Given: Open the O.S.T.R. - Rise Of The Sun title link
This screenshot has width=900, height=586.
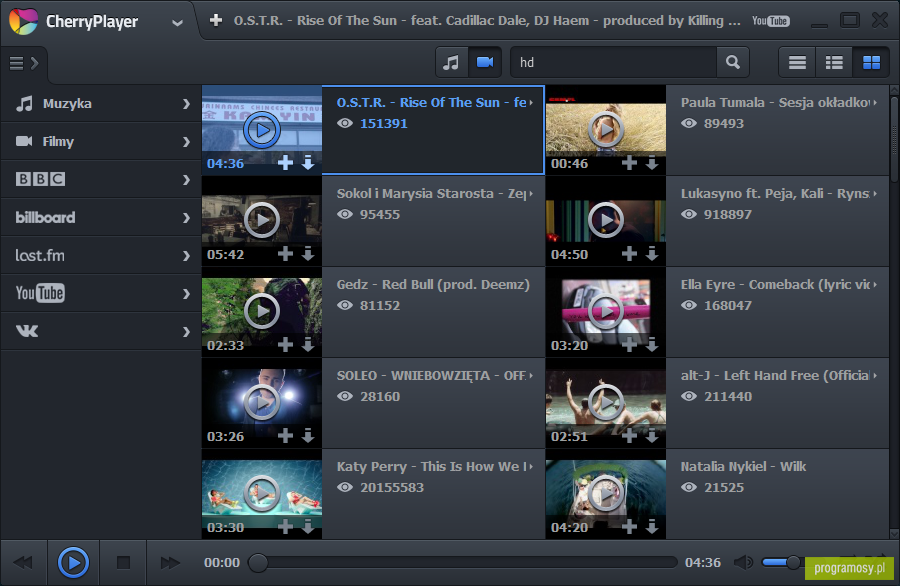Looking at the screenshot, I should [x=432, y=103].
